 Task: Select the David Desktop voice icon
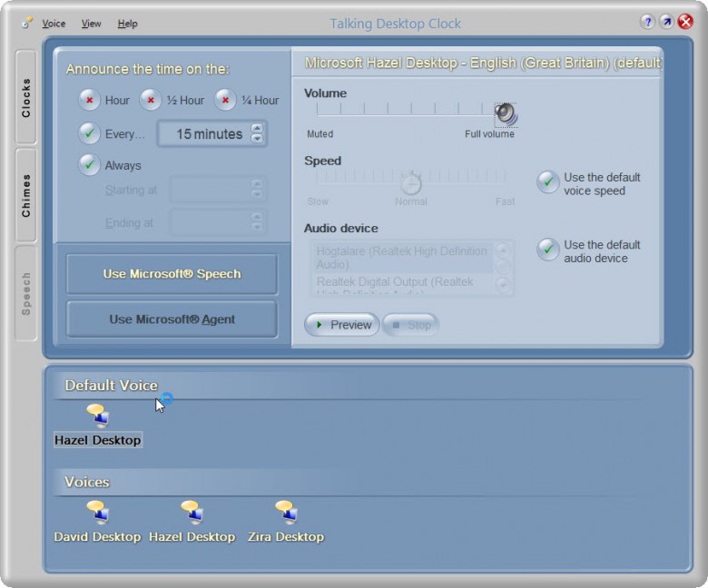click(x=98, y=513)
